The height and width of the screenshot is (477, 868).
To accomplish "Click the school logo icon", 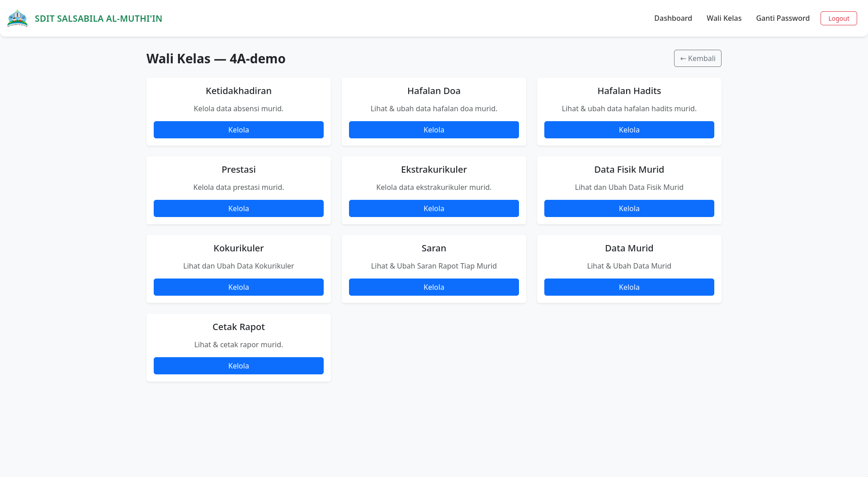I will [x=17, y=18].
